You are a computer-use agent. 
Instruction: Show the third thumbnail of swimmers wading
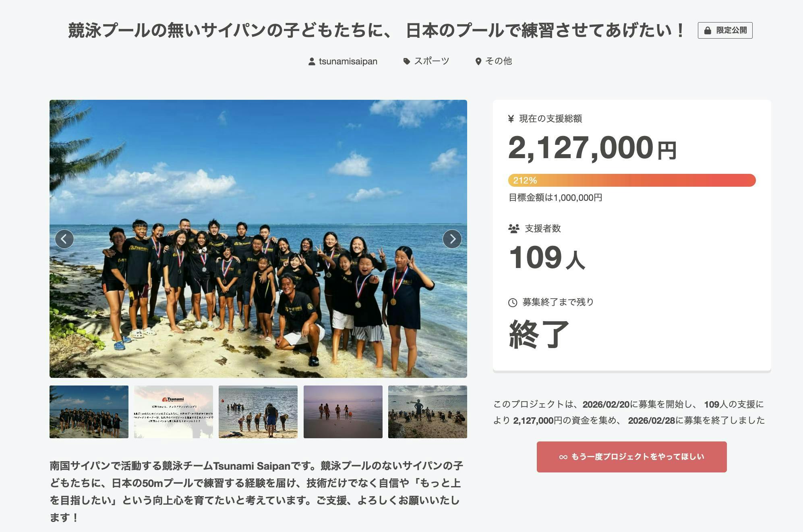(258, 412)
